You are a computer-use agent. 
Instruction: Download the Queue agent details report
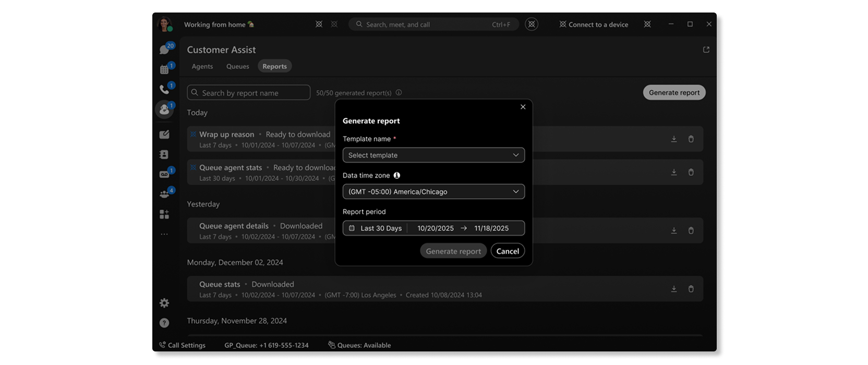(674, 230)
